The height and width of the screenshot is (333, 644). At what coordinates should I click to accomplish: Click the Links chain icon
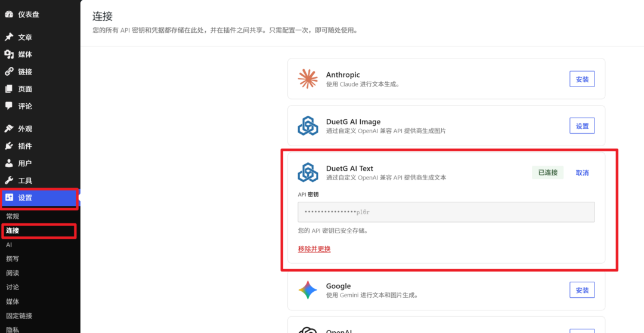pos(8,72)
